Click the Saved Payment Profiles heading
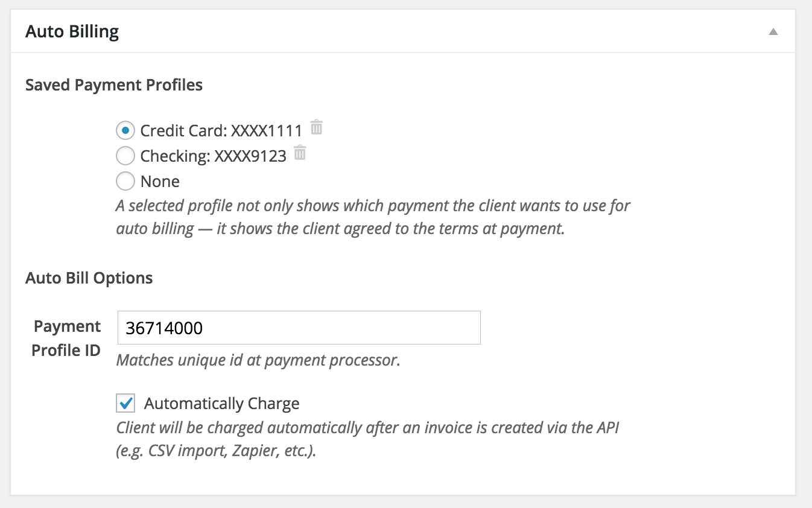Viewport: 812px width, 508px height. tap(114, 85)
